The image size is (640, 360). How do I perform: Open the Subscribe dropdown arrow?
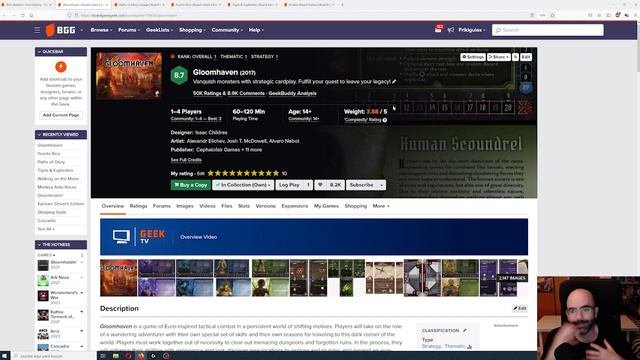pos(382,185)
